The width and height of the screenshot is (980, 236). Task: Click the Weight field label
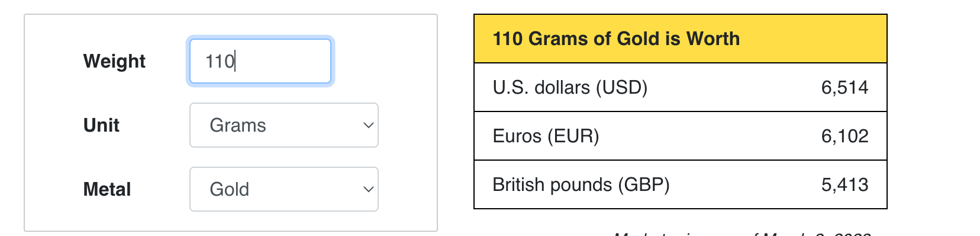tap(114, 61)
